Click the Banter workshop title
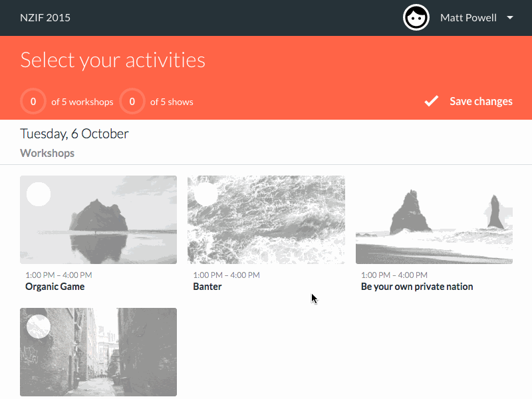This screenshot has width=532, height=399. pos(207,287)
